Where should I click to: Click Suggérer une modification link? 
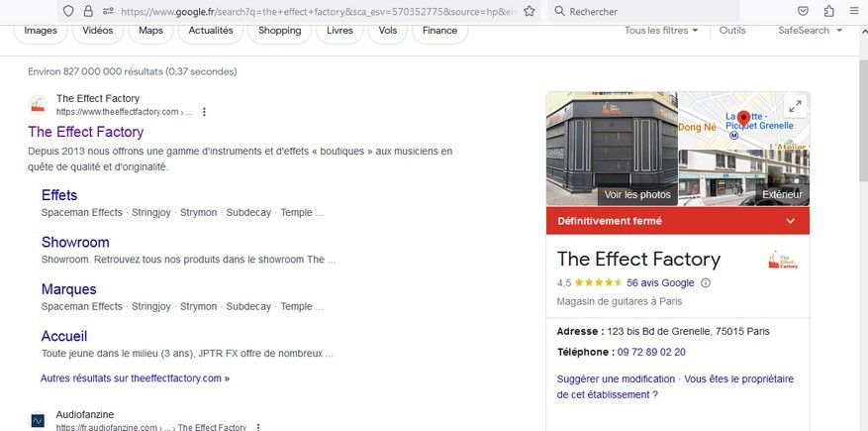616,378
